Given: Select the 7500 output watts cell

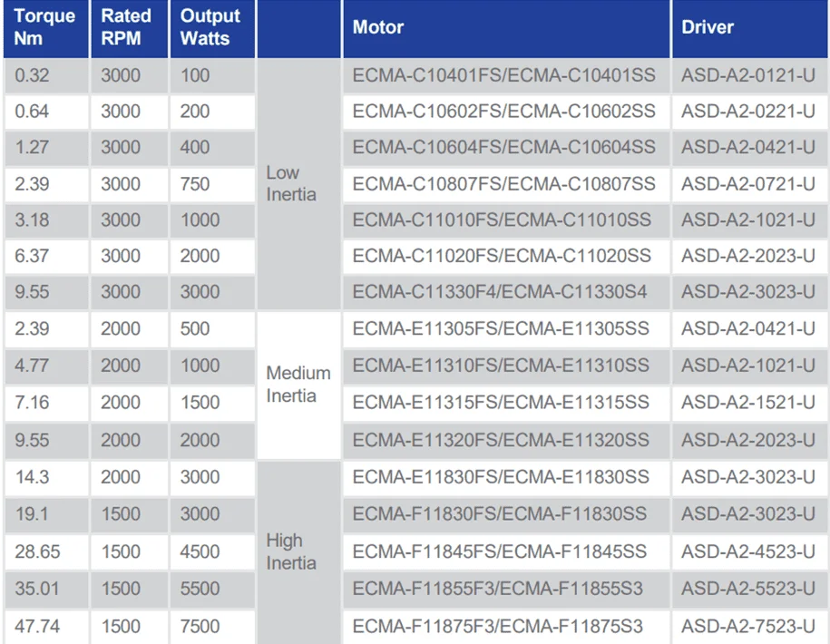Looking at the screenshot, I should tap(212, 627).
